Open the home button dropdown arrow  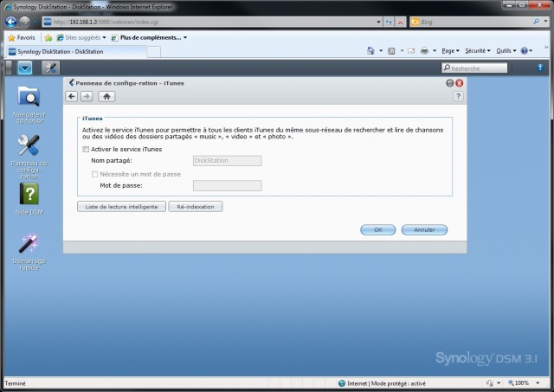click(381, 51)
